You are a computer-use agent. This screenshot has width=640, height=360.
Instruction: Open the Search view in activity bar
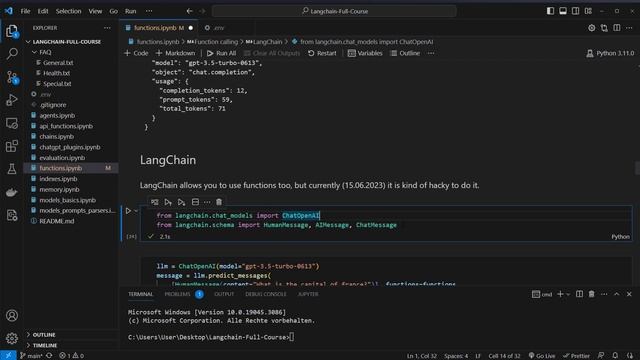pos(12,53)
